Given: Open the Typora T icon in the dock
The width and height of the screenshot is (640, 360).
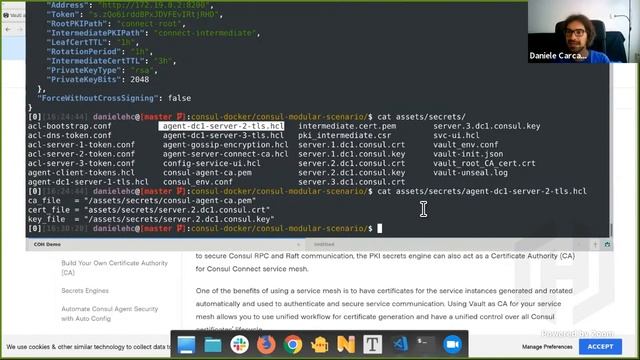Looking at the screenshot, I should pos(372,345).
